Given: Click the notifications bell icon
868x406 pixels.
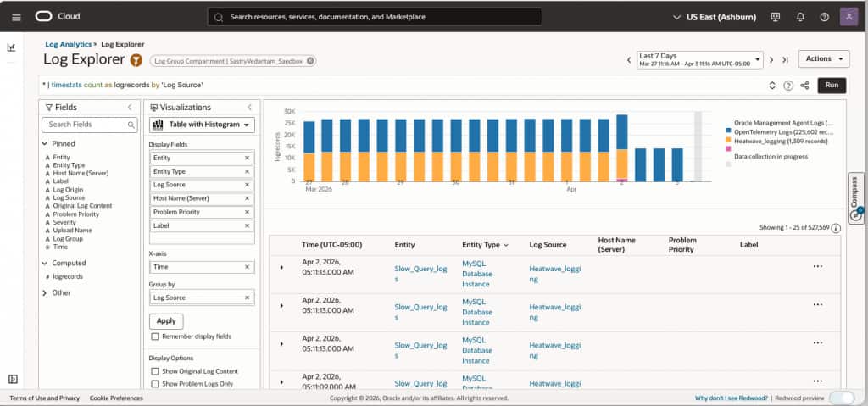Looking at the screenshot, I should 800,17.
